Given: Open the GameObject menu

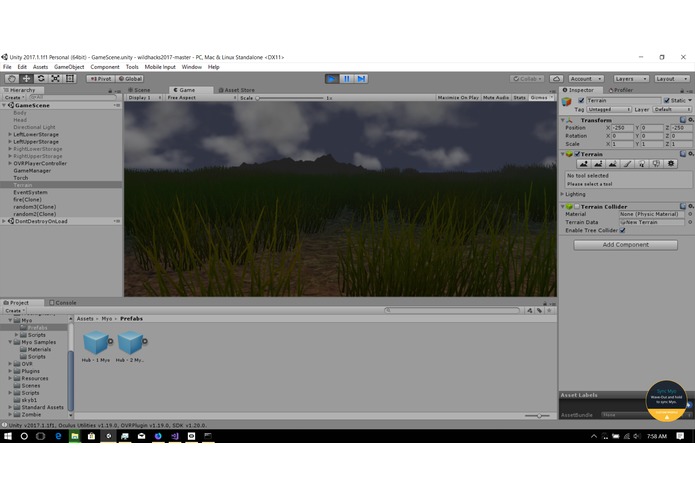Looking at the screenshot, I should [69, 67].
